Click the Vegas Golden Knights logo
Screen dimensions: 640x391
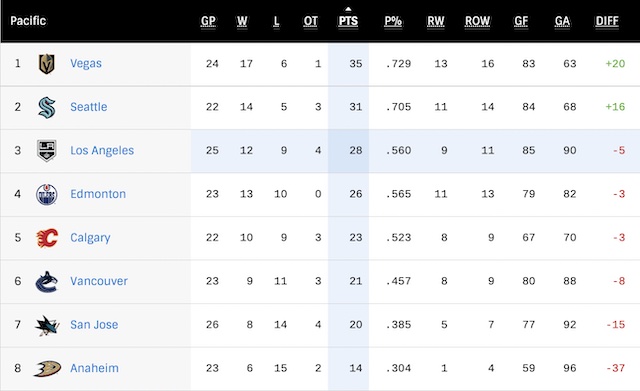[x=47, y=64]
